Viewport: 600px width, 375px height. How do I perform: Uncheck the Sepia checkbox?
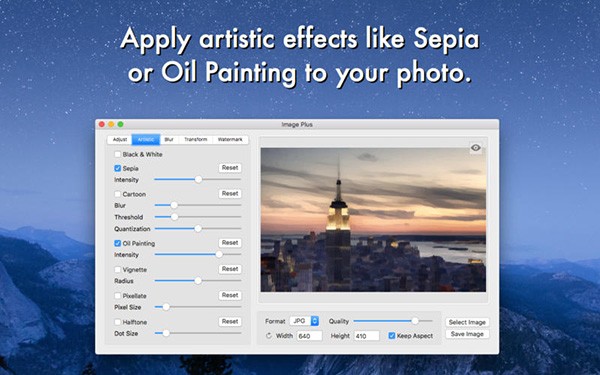click(x=117, y=168)
